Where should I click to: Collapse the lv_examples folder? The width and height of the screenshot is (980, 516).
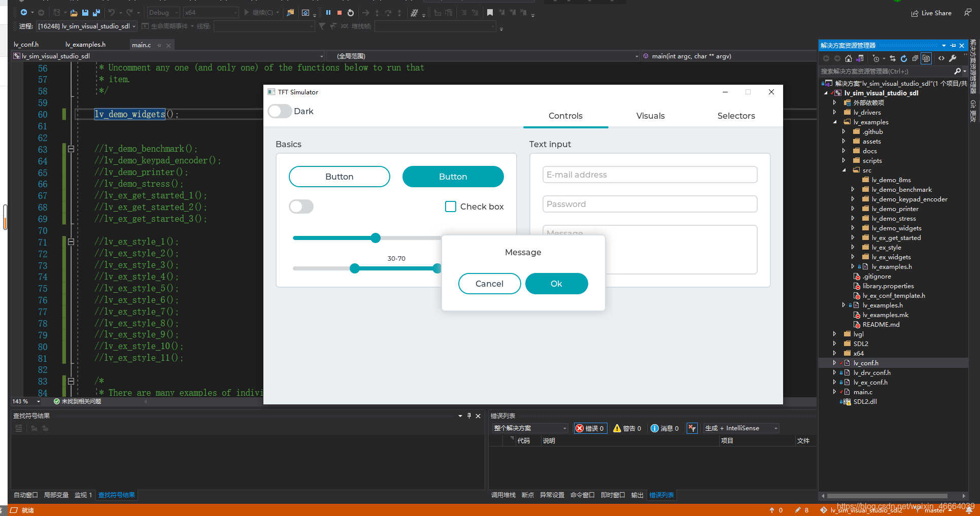(835, 122)
